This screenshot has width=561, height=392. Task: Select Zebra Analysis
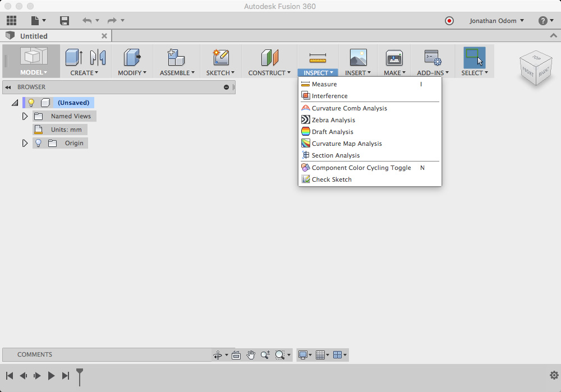click(370, 120)
